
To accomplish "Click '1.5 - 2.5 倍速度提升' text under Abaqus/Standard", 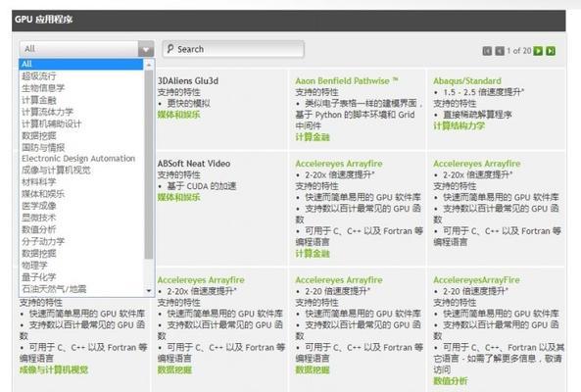I will (484, 92).
